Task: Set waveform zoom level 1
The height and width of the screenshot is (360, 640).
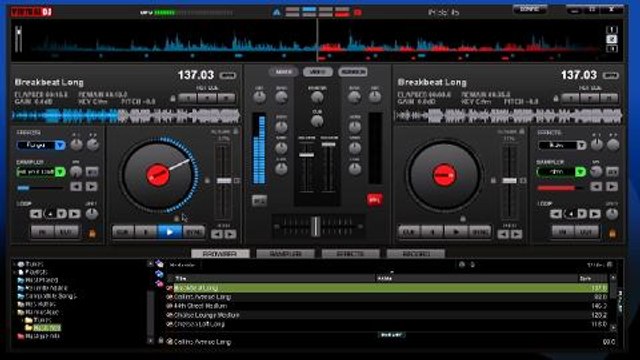Action: [x=611, y=30]
